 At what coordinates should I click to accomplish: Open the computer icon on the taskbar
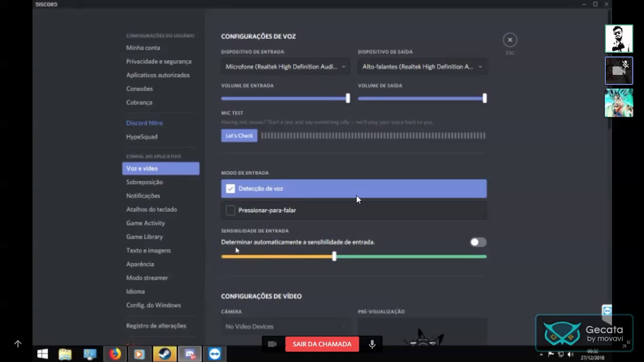90,354
